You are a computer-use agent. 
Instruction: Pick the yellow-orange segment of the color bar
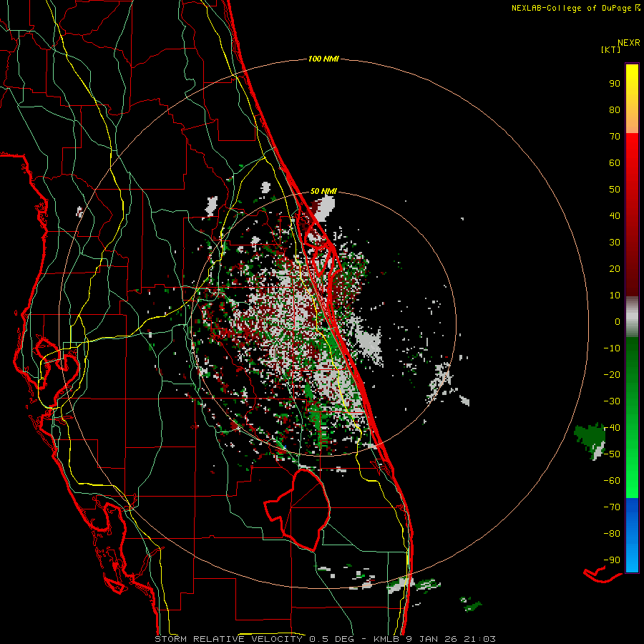632,99
